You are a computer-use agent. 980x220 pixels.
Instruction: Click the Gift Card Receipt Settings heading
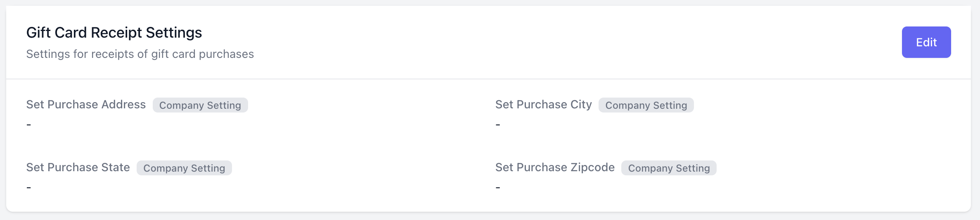click(x=114, y=33)
